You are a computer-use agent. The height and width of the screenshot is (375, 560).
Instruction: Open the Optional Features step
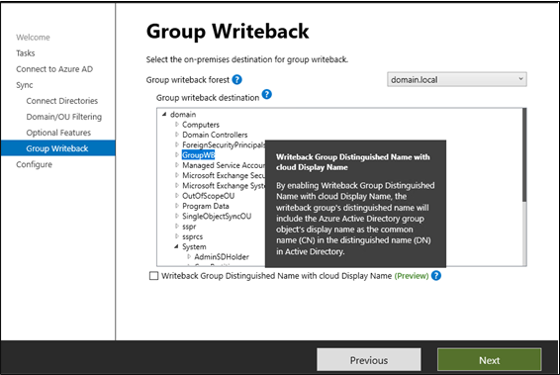pos(58,132)
